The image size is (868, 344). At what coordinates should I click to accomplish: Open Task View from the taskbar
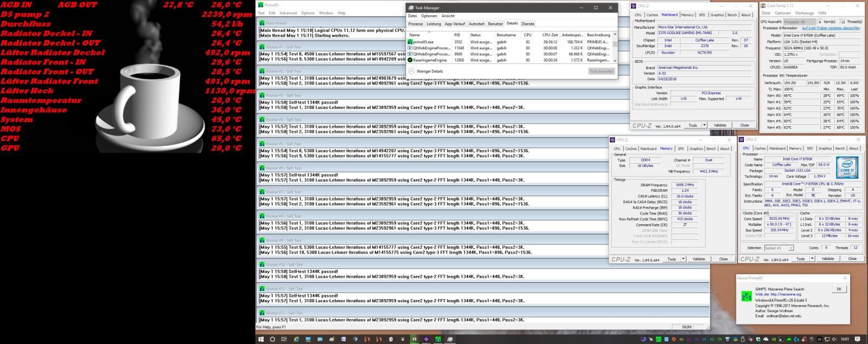tap(284, 339)
